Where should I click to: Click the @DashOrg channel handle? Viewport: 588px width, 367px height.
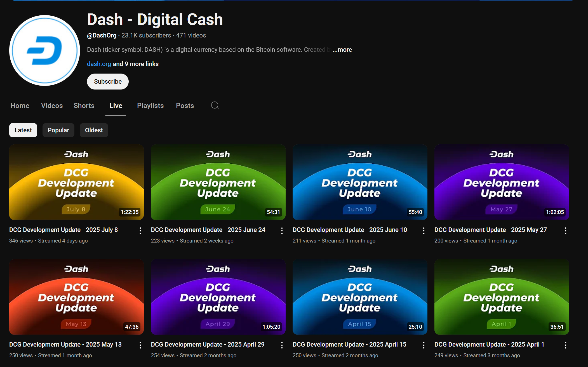point(102,35)
